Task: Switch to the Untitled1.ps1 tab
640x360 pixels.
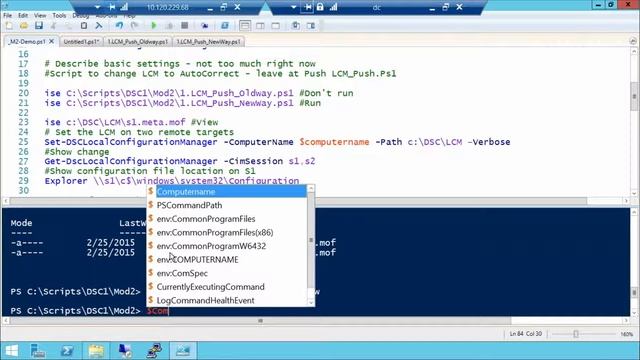Action: [81, 42]
